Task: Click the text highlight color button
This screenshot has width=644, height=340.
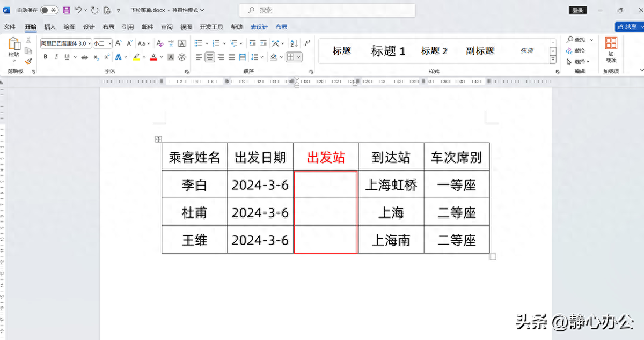Action: pyautogui.click(x=136, y=57)
